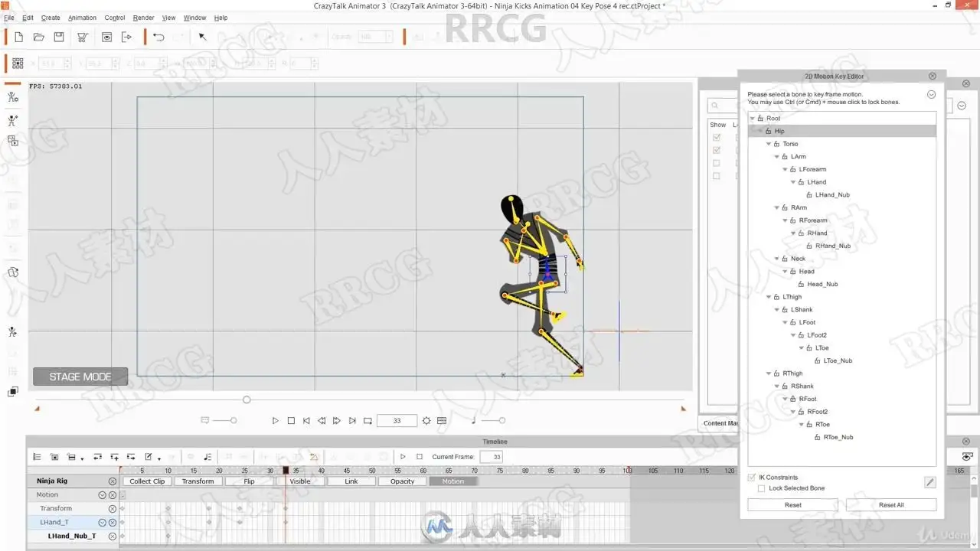Save the project with the floppy disk icon
Viewport: 980px width, 551px height.
(x=59, y=37)
